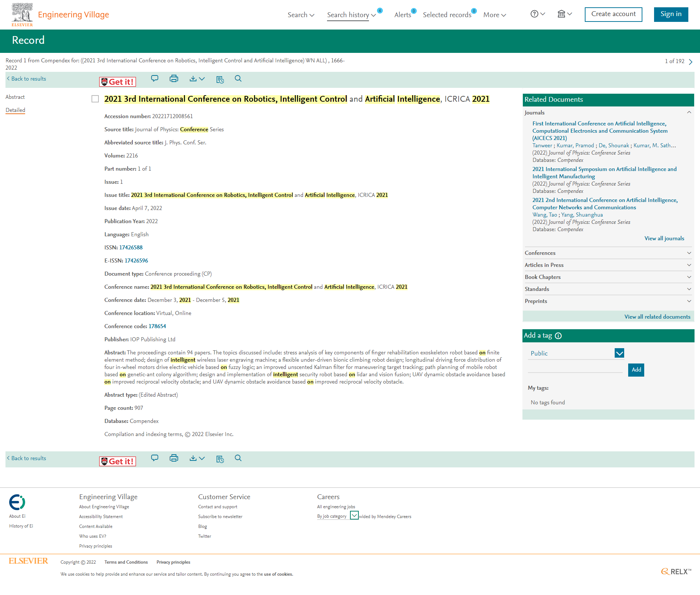700x595 pixels.
Task: Open Selected records in top navigation
Action: [447, 15]
